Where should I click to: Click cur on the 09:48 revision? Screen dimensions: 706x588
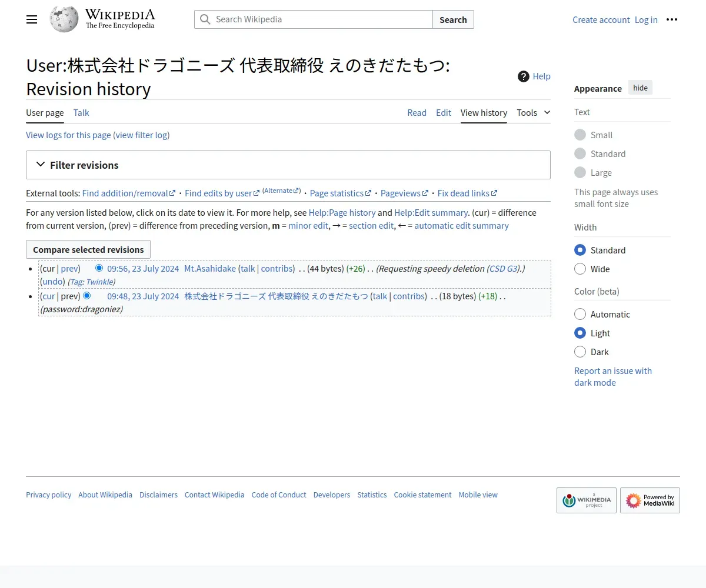[x=48, y=296]
